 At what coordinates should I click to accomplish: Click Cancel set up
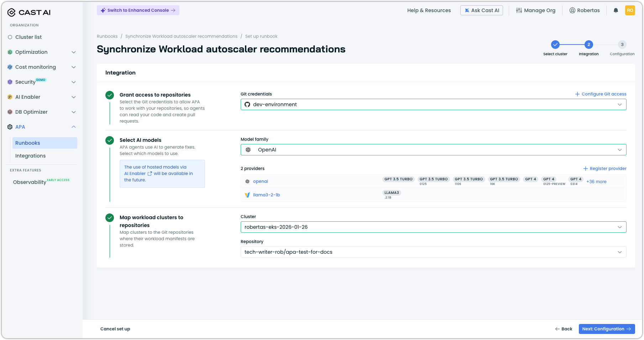click(x=115, y=329)
